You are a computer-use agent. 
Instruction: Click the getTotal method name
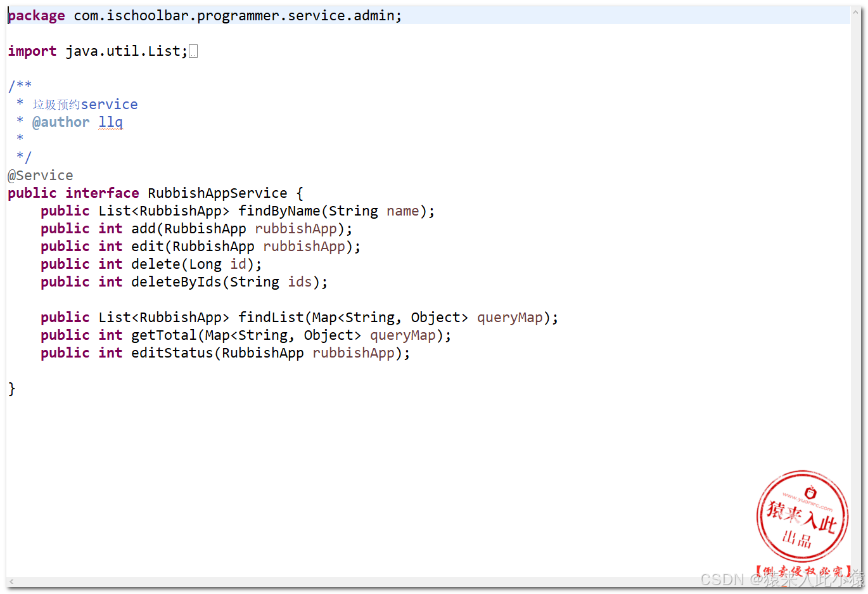point(164,335)
